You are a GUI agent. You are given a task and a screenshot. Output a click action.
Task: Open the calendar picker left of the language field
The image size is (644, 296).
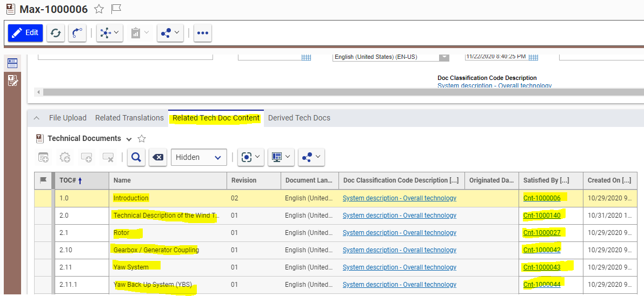click(306, 57)
